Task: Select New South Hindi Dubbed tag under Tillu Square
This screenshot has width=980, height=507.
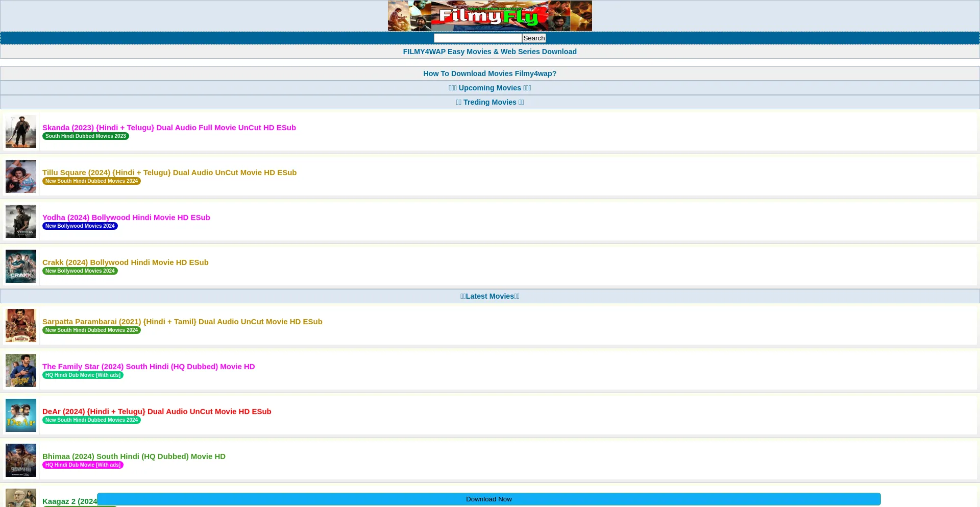Action: (x=91, y=181)
